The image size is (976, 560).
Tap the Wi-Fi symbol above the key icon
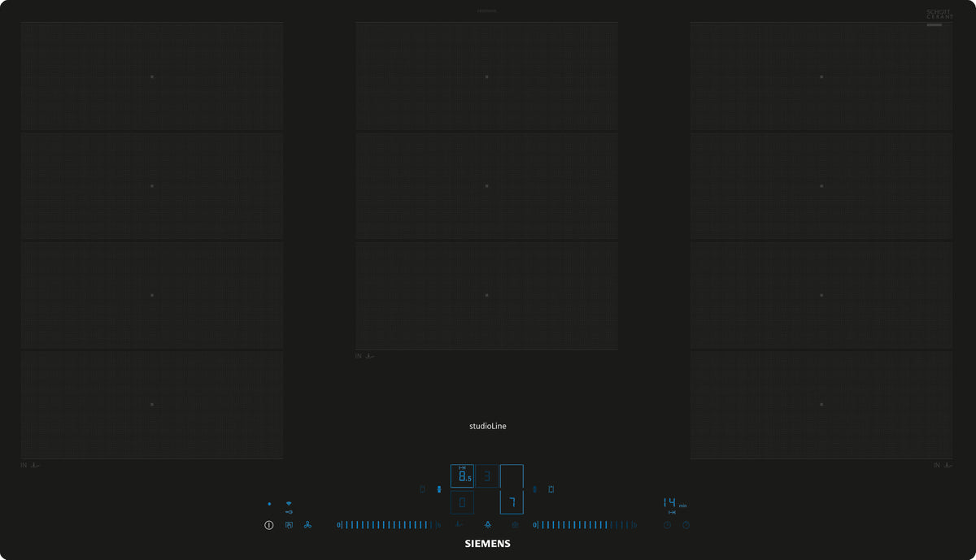click(x=289, y=504)
